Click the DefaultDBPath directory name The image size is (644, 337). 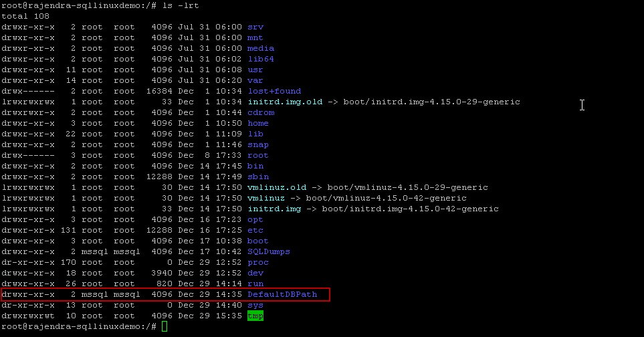(x=282, y=294)
